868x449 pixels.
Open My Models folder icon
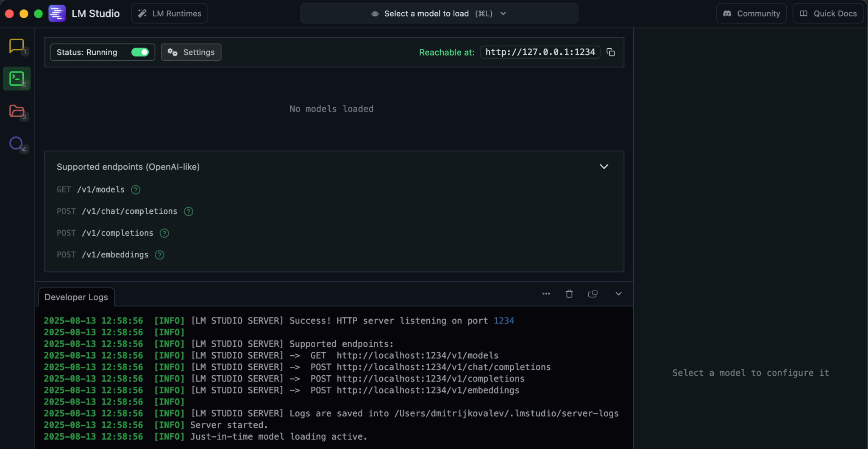[17, 111]
